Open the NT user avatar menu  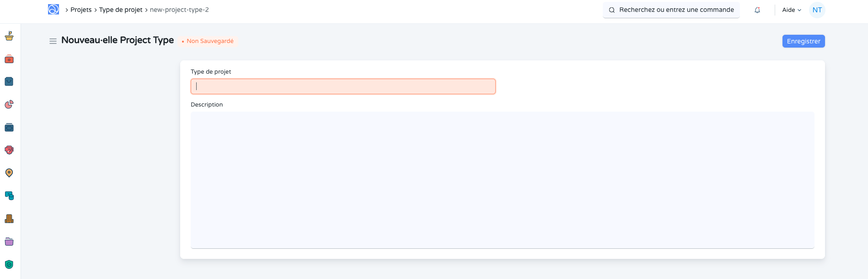(817, 9)
